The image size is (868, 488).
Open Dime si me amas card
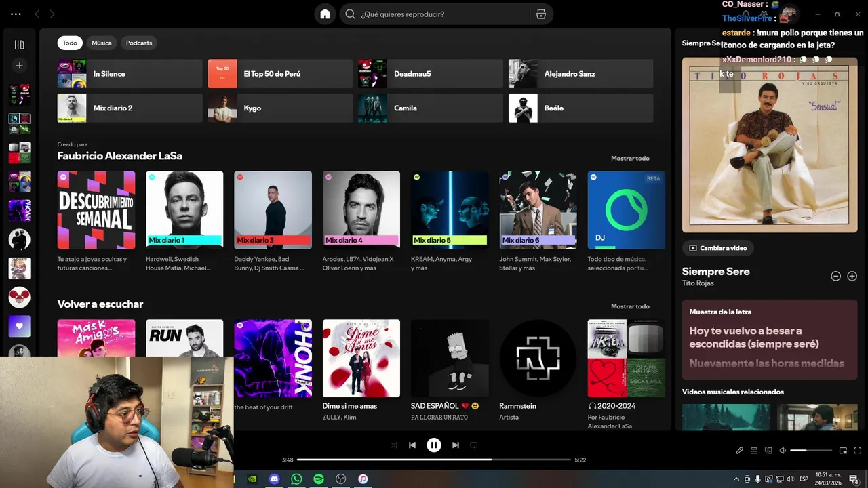(361, 371)
